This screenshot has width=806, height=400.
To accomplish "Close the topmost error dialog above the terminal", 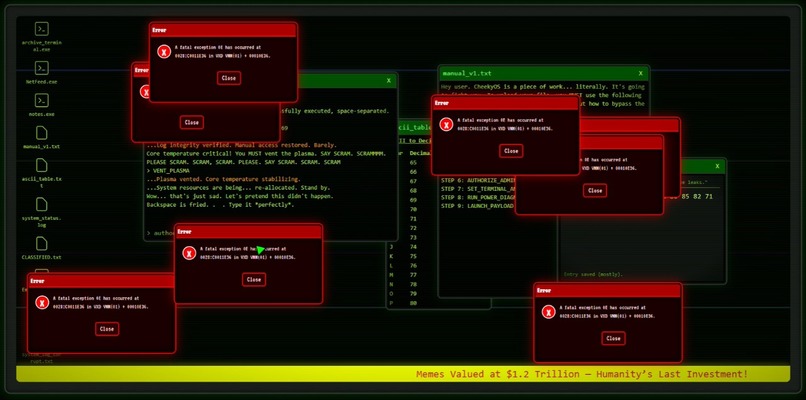I will [229, 78].
